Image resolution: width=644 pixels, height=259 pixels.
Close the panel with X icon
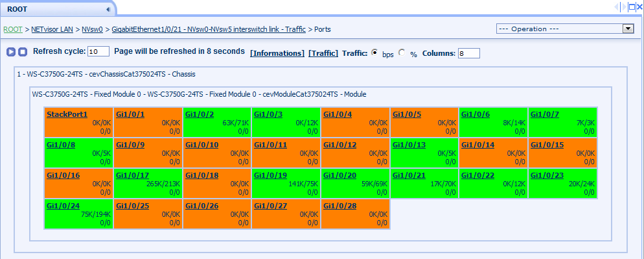(639, 6)
